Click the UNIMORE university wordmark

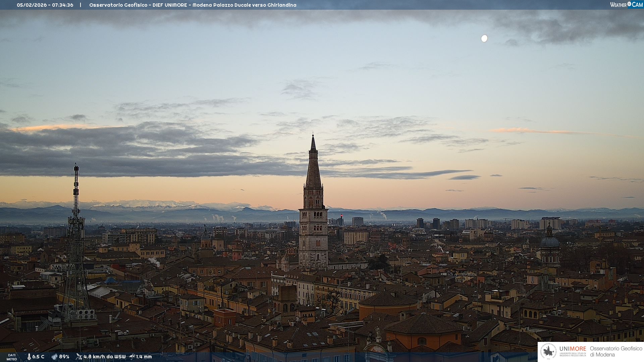coord(573,349)
